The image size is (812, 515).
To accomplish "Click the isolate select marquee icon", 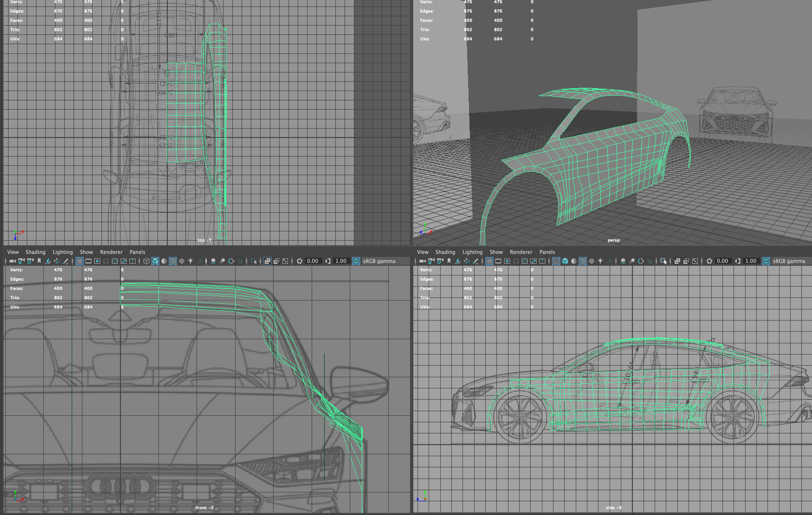I will pyautogui.click(x=254, y=261).
